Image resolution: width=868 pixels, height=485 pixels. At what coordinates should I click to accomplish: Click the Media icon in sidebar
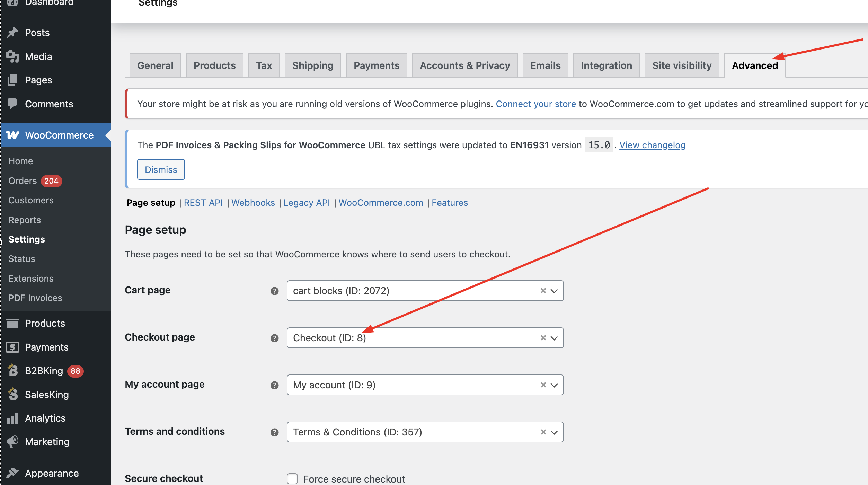tap(12, 56)
